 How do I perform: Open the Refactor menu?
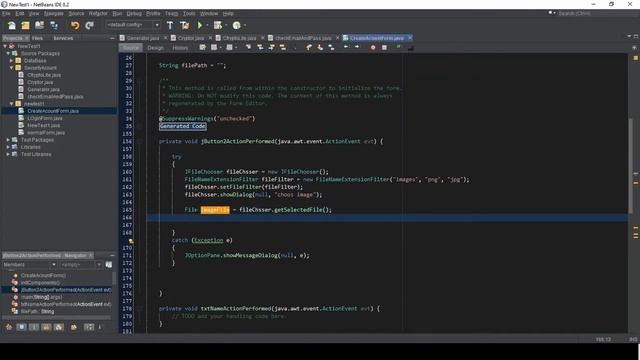pos(98,13)
